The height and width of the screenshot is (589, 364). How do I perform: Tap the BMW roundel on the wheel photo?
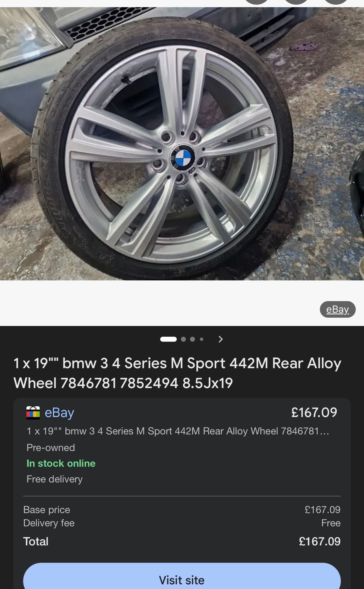point(183,158)
